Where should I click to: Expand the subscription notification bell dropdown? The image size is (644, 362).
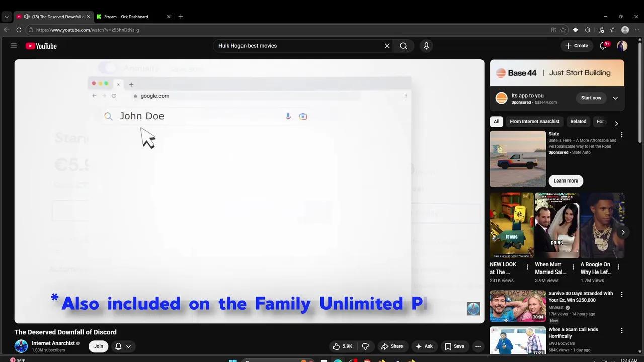pyautogui.click(x=123, y=346)
